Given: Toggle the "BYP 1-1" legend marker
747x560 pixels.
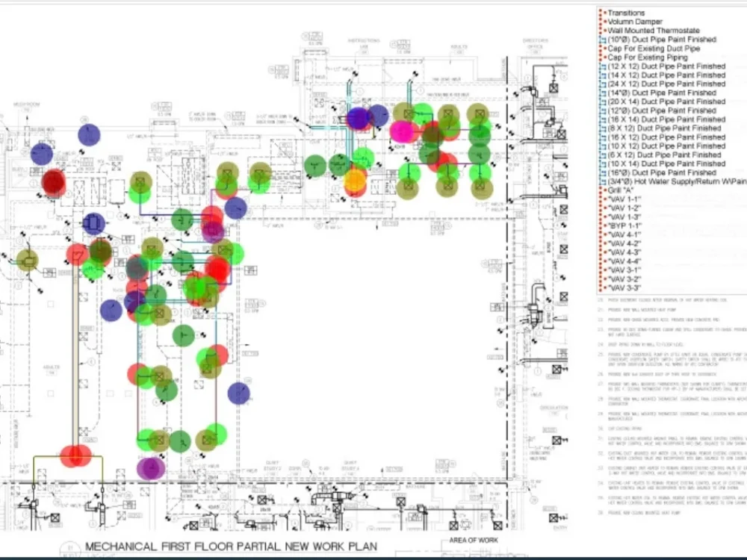Looking at the screenshot, I should coord(602,225).
